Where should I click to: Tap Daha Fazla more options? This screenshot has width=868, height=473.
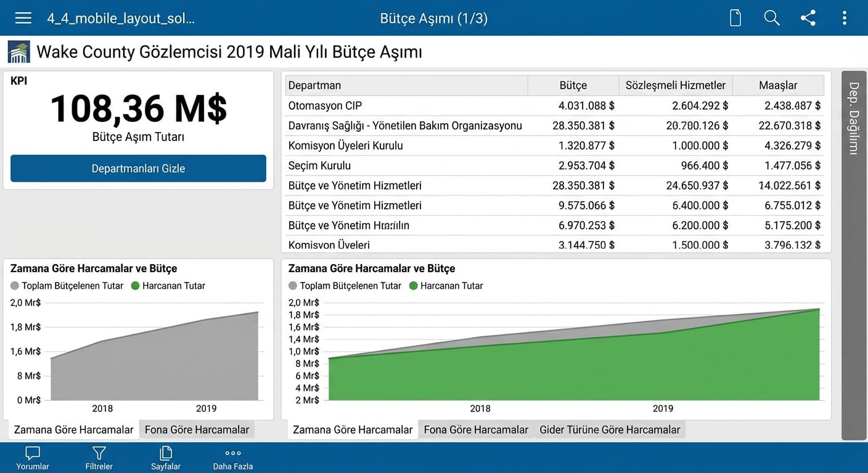click(233, 458)
